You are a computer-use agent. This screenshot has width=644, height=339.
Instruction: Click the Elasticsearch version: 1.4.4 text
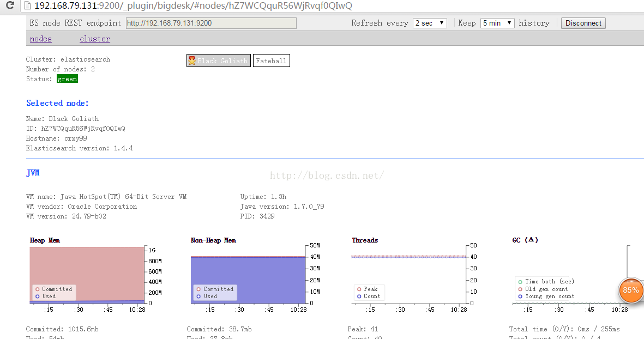tap(79, 149)
